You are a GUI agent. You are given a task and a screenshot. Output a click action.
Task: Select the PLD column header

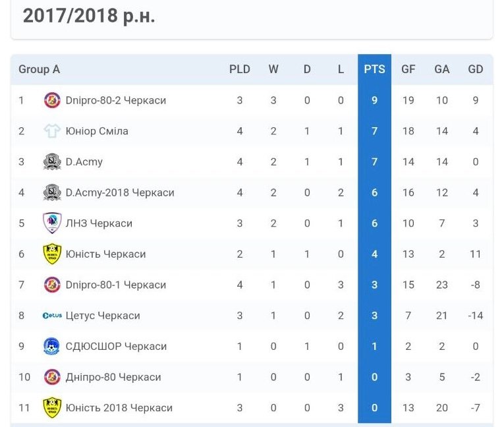[239, 69]
